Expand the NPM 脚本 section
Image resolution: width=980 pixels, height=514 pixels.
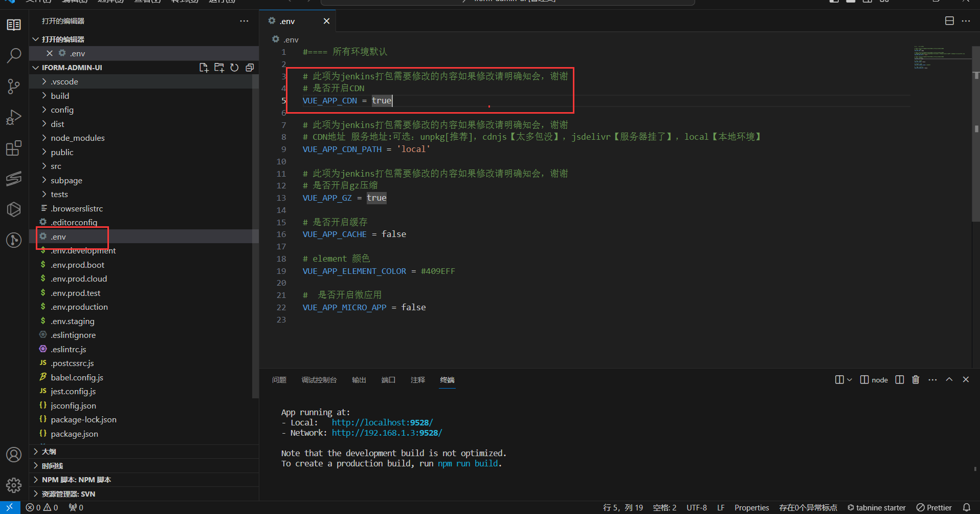(x=76, y=480)
